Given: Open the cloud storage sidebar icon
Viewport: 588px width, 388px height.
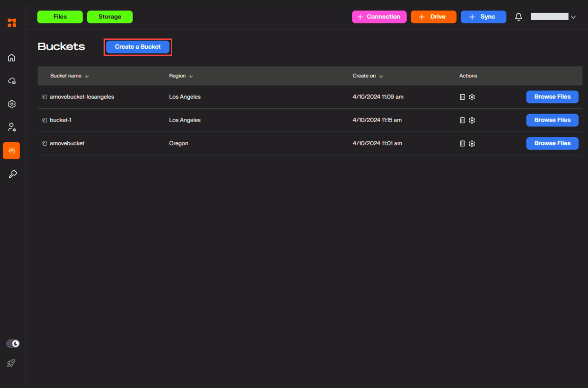Looking at the screenshot, I should coord(12,81).
